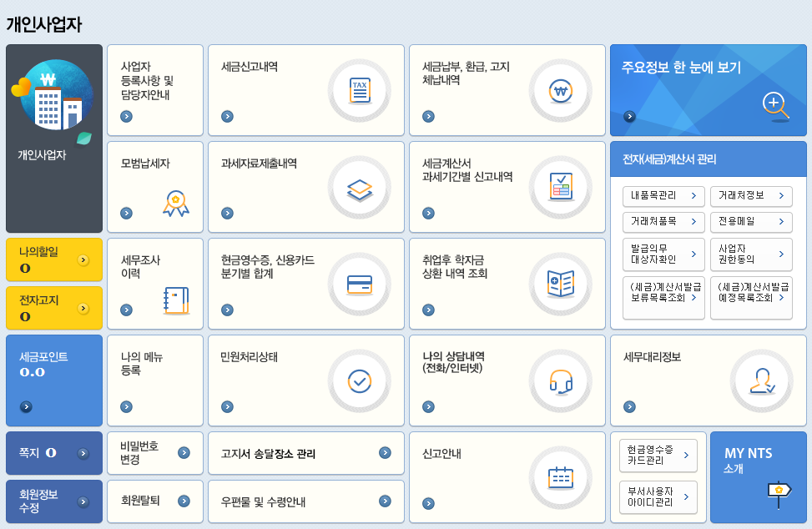Click the TAX document icon in 세금신고내역
The image size is (812, 529).
point(360,91)
